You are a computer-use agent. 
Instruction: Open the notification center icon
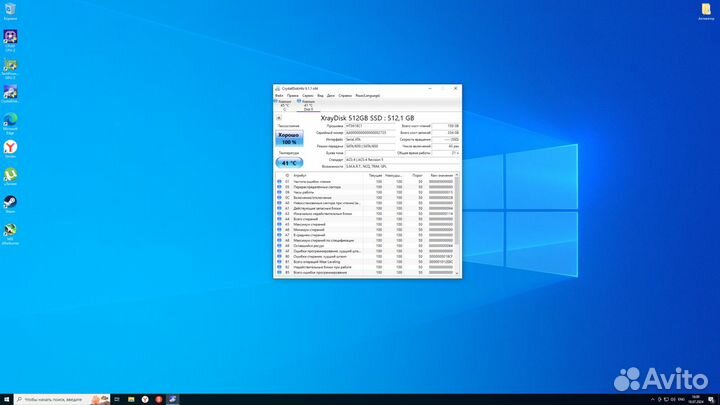[x=711, y=400]
